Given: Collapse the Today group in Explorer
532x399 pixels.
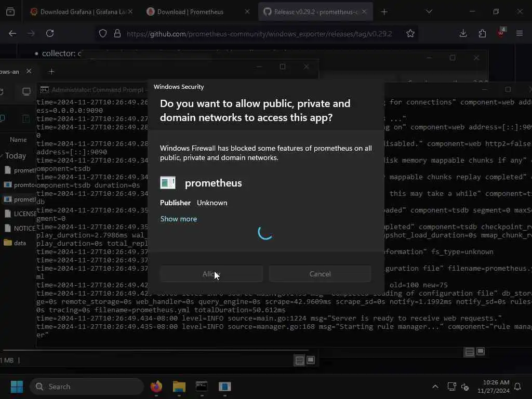Looking at the screenshot, I should click(2, 156).
